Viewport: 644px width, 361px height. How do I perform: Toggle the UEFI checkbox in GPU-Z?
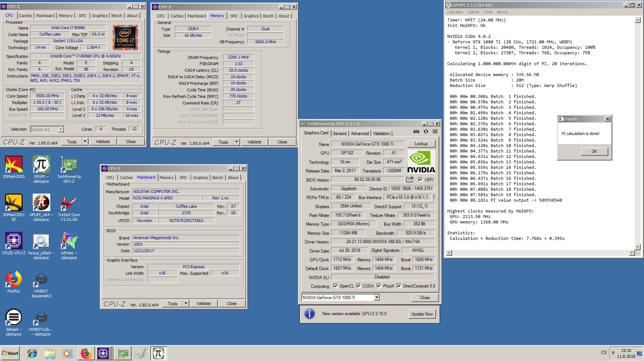tap(420, 179)
